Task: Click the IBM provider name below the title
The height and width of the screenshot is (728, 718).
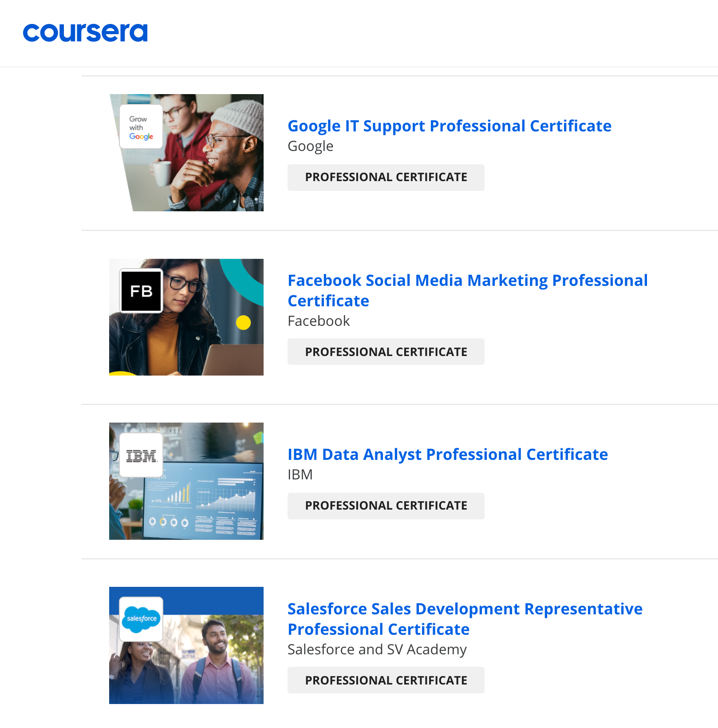Action: pos(300,475)
